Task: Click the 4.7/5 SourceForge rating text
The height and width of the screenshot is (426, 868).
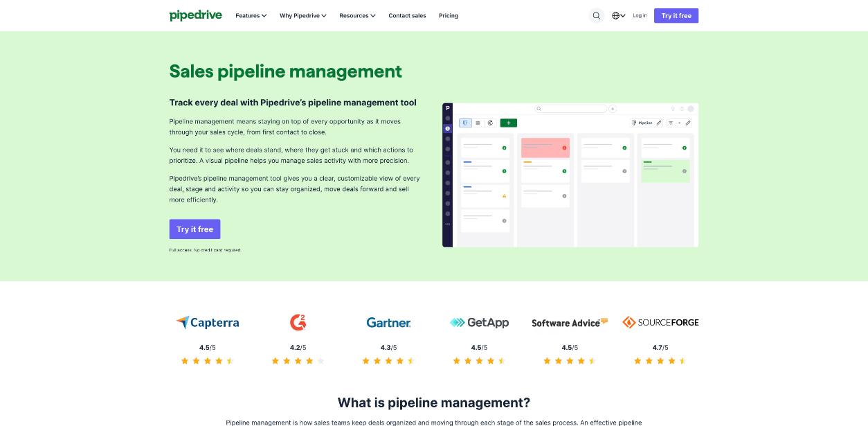Action: [660, 348]
